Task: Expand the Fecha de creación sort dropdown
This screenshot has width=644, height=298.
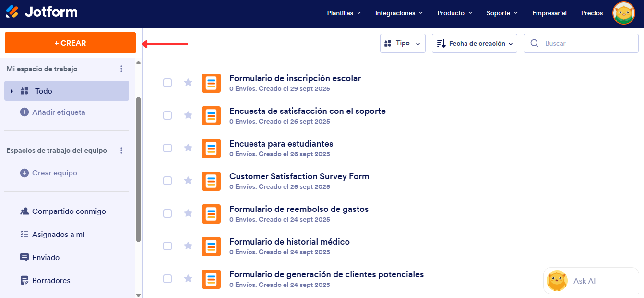Action: coord(474,43)
